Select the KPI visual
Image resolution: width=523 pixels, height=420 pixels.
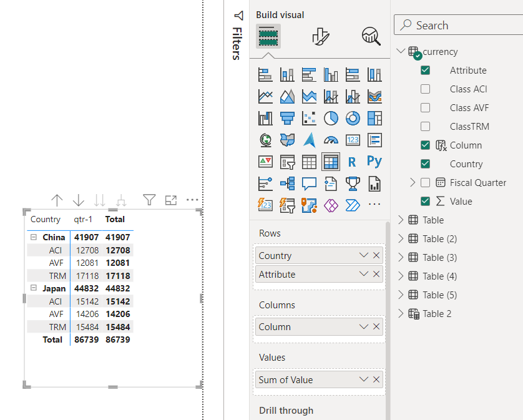click(x=265, y=162)
